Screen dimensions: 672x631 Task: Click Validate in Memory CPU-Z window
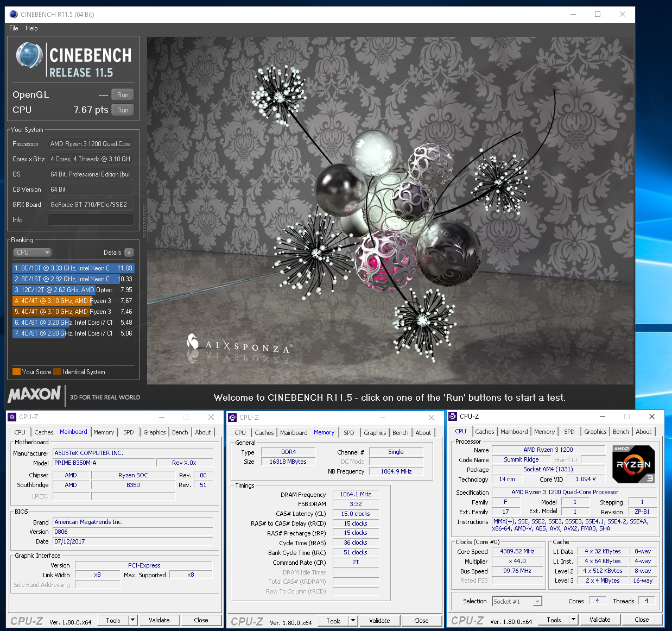pos(379,621)
